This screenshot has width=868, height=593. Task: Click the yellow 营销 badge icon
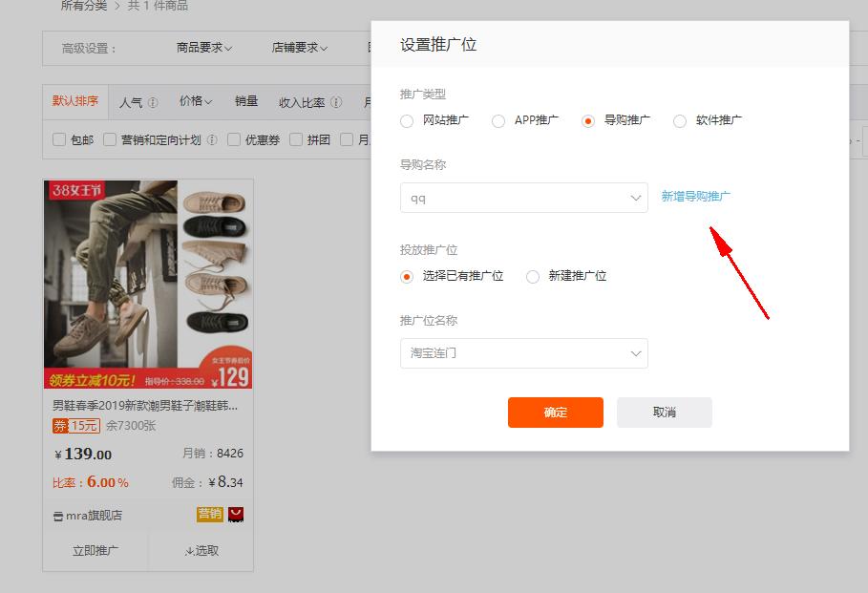(x=211, y=514)
